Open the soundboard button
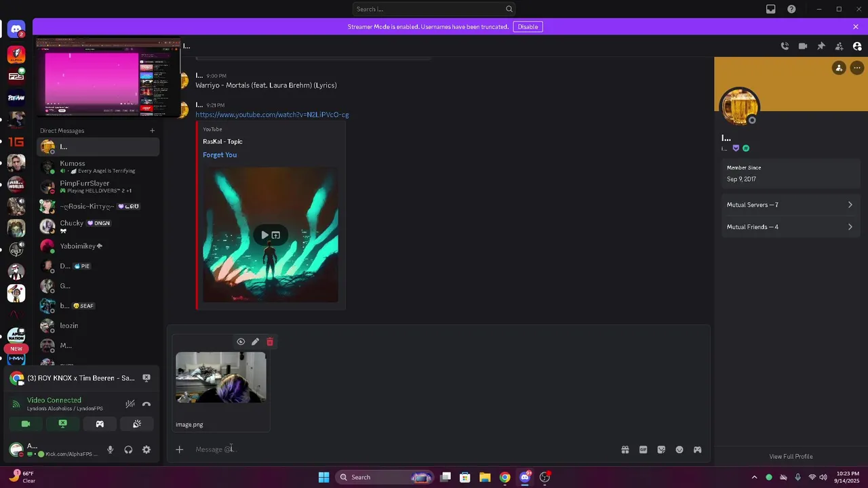868x488 pixels. tap(136, 424)
